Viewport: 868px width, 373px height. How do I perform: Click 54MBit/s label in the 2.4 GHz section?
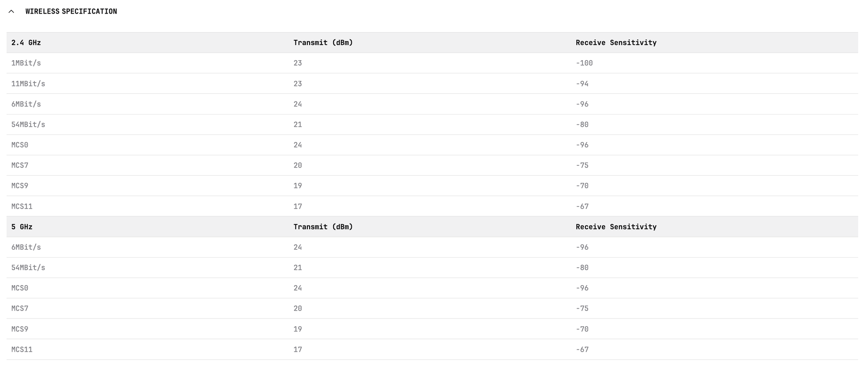pos(28,124)
